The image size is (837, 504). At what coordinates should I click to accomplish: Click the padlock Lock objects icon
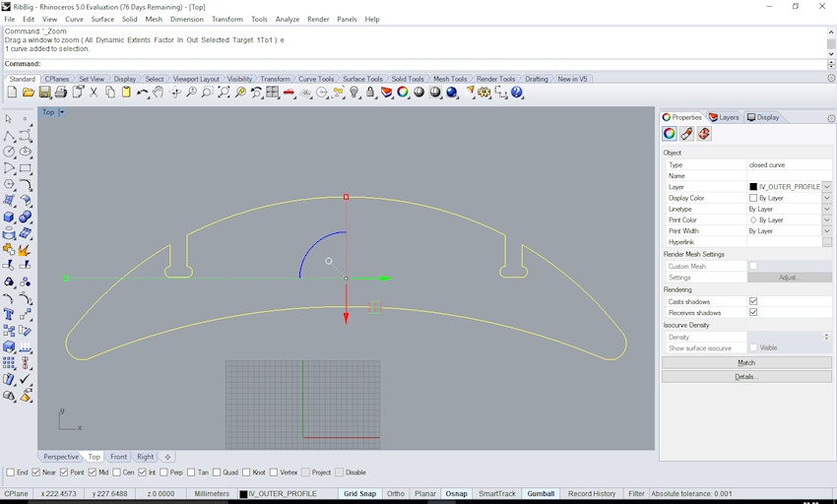point(370,93)
